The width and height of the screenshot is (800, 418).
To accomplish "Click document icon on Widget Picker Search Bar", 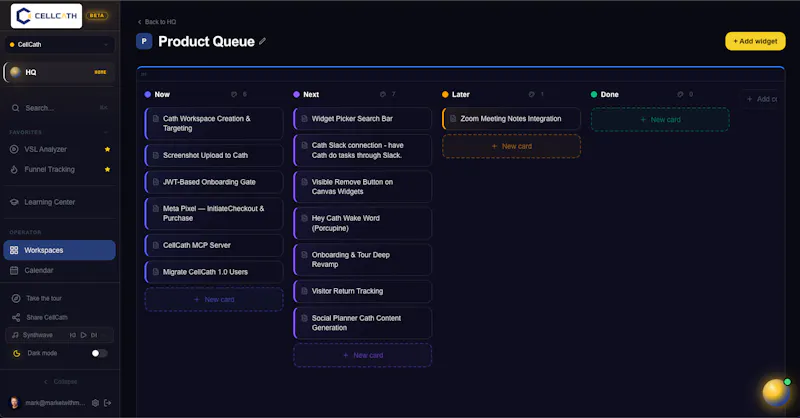I will [x=305, y=118].
